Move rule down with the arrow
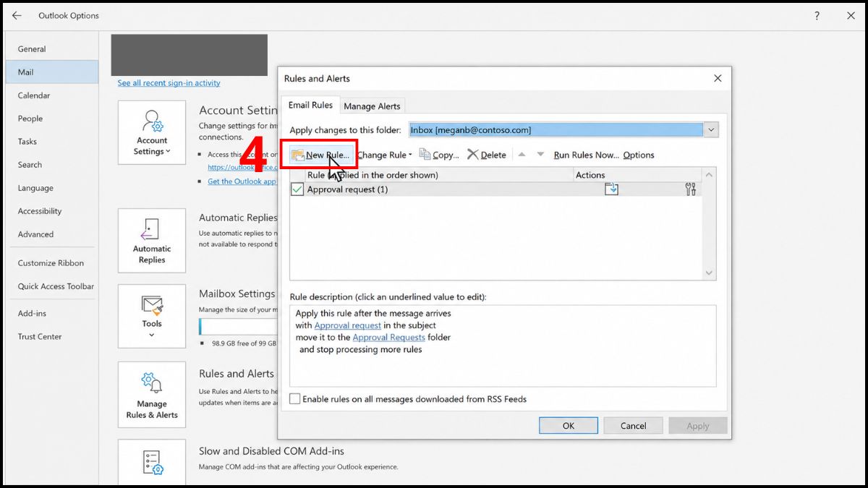 [x=540, y=155]
